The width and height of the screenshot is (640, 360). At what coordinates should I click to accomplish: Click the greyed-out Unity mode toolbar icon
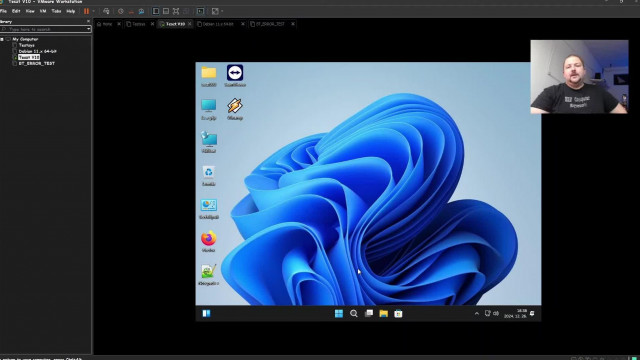tap(186, 11)
